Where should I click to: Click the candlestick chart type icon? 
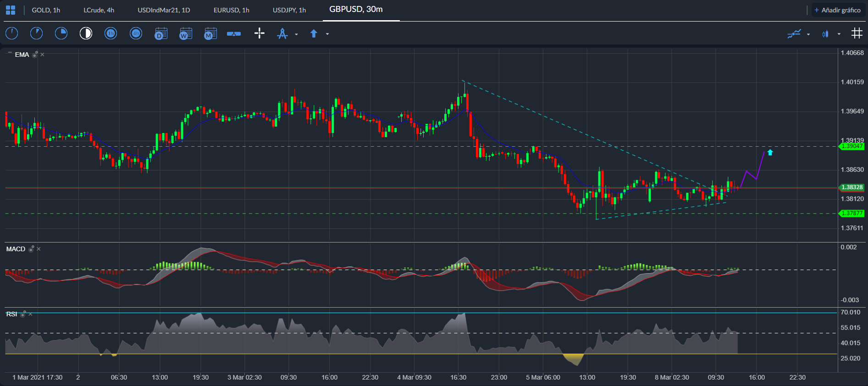[x=825, y=34]
